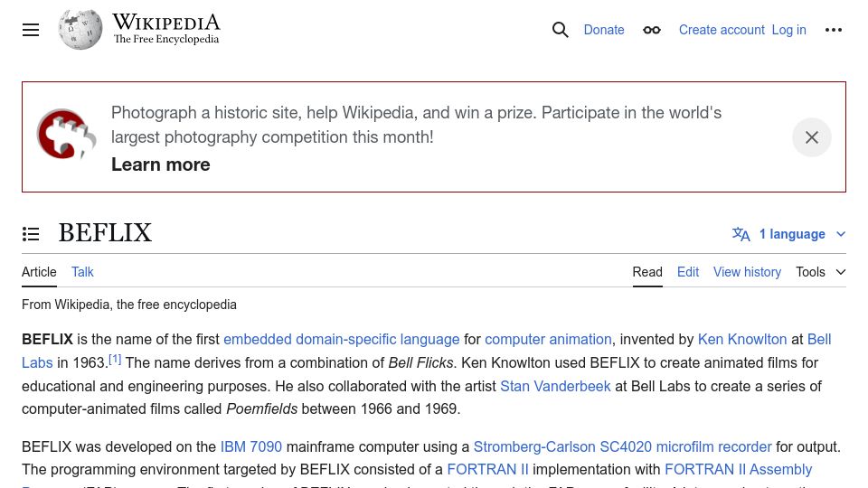Open the IBM 7090 link
The width and height of the screenshot is (868, 488).
(x=251, y=446)
